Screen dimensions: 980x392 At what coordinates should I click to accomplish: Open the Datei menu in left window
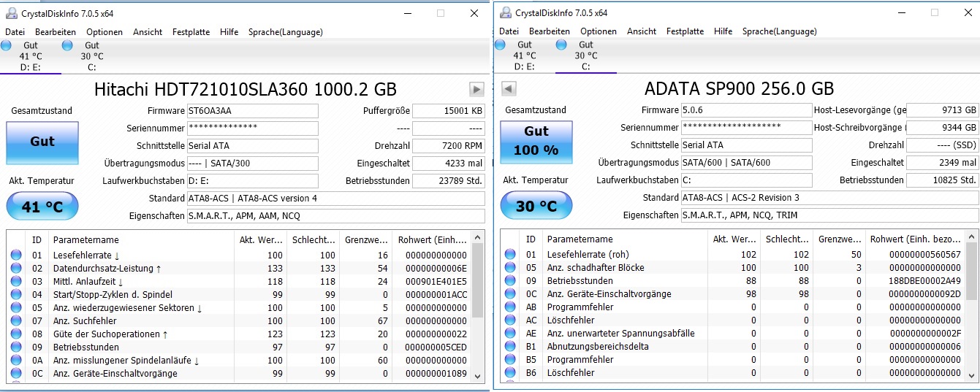click(x=15, y=32)
